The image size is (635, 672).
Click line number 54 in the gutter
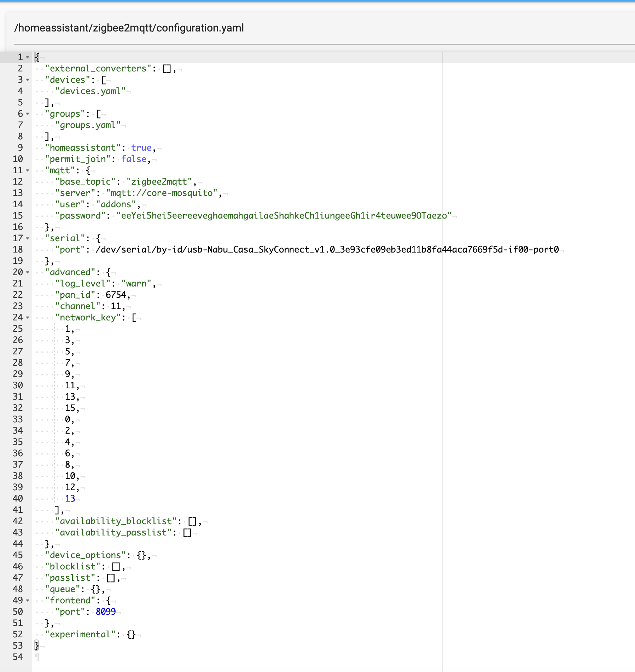[x=18, y=657]
